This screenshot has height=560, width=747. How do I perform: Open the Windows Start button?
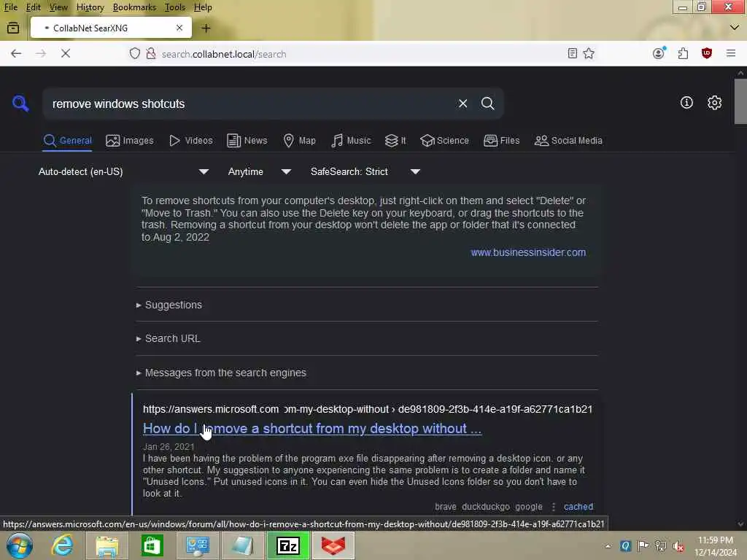point(20,545)
